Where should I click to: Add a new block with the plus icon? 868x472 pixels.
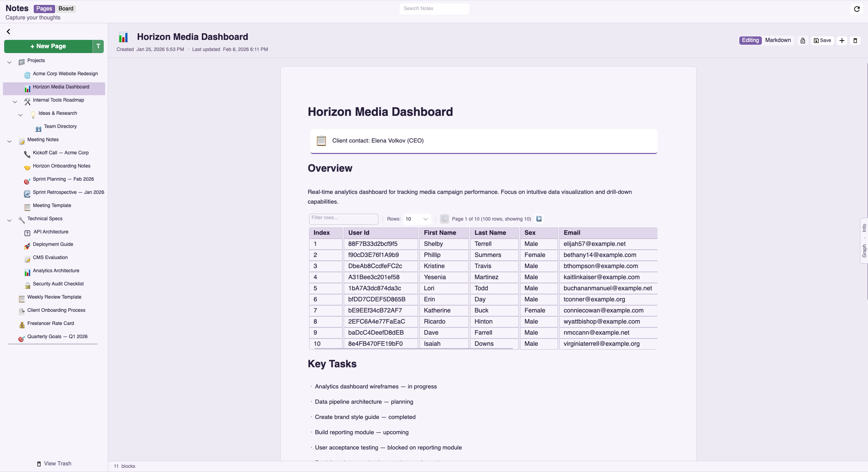(842, 40)
